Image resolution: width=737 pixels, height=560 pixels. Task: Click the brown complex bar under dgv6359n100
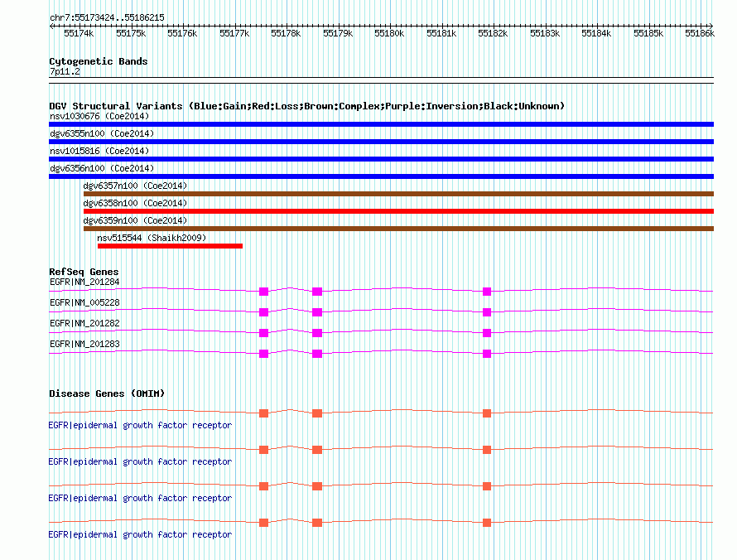click(398, 229)
